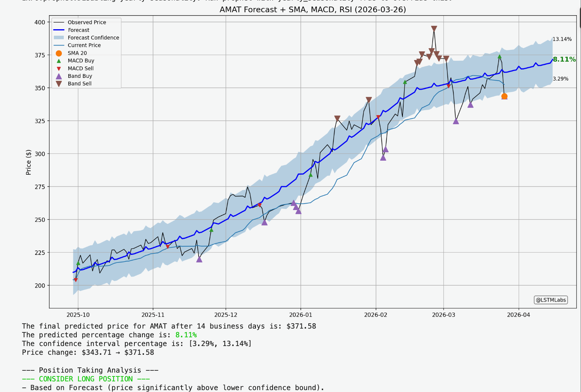Viewport: 581px width, 392px height.
Task: Select the Band Buy marker near $248 in mid-December
Action: [x=265, y=222]
